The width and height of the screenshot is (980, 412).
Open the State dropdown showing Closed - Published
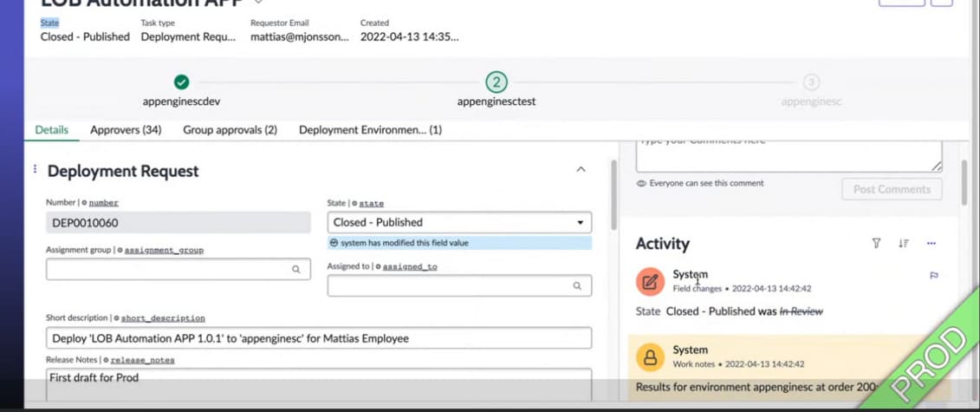click(459, 223)
